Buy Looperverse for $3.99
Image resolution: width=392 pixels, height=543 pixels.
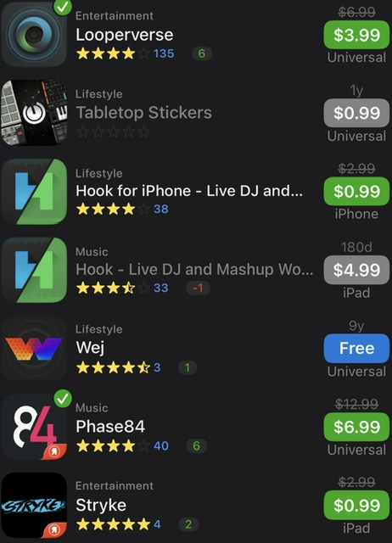pos(356,35)
